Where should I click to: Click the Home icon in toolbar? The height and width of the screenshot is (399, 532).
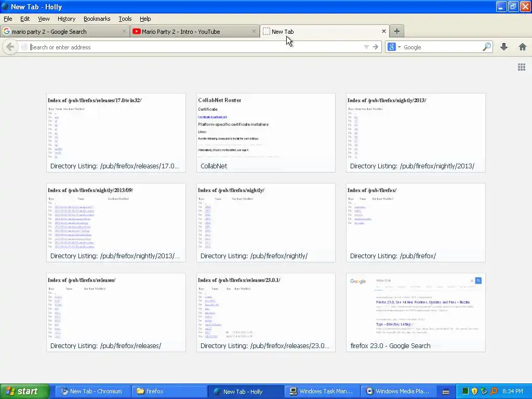pyautogui.click(x=523, y=47)
